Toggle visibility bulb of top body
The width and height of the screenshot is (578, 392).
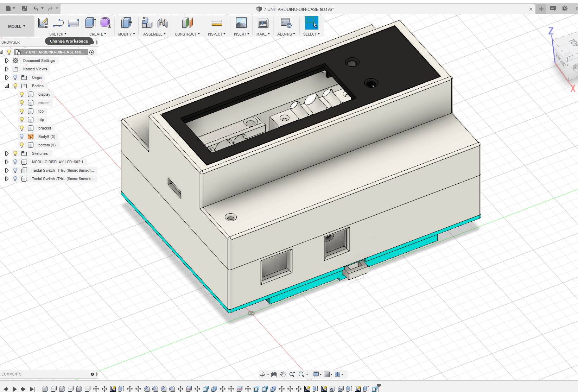click(21, 111)
